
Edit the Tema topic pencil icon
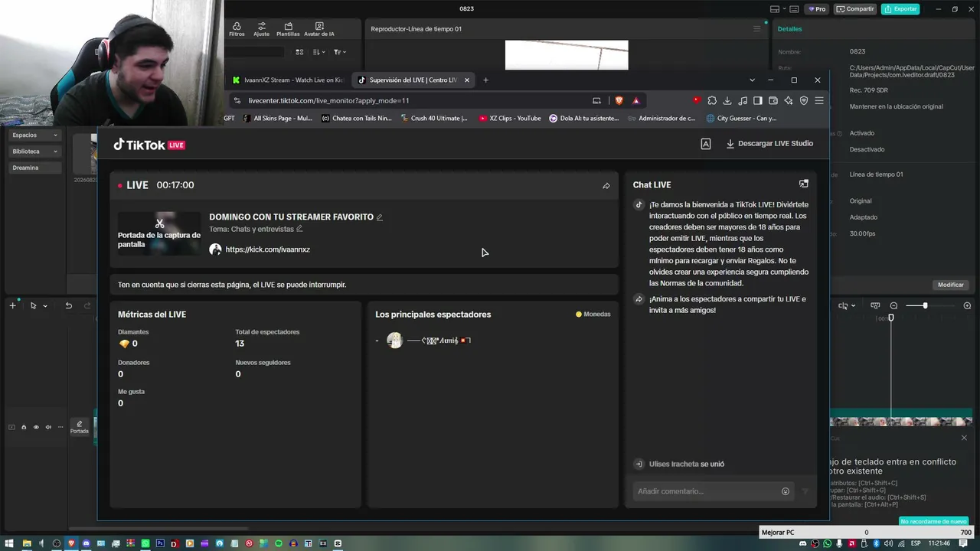coord(299,229)
